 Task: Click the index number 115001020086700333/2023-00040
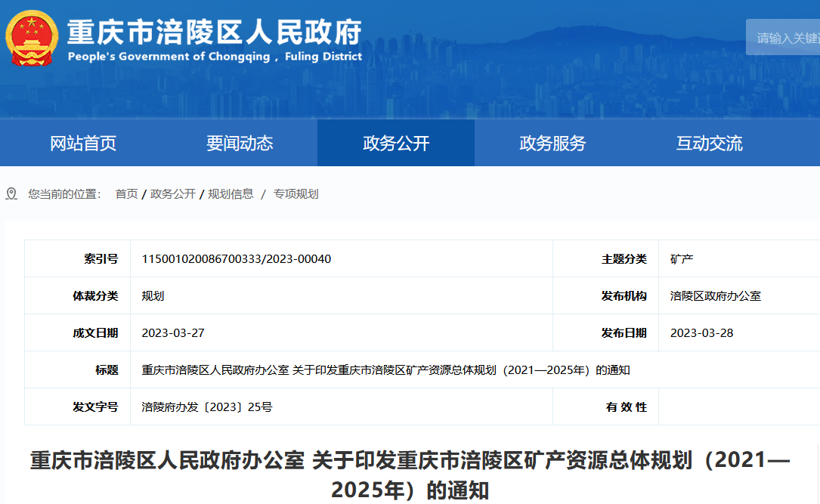pyautogui.click(x=237, y=259)
